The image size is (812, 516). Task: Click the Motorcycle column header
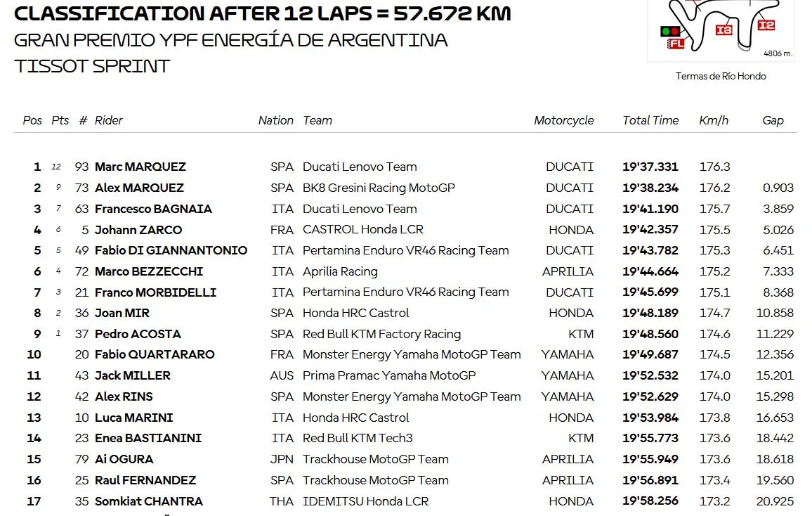pyautogui.click(x=564, y=121)
